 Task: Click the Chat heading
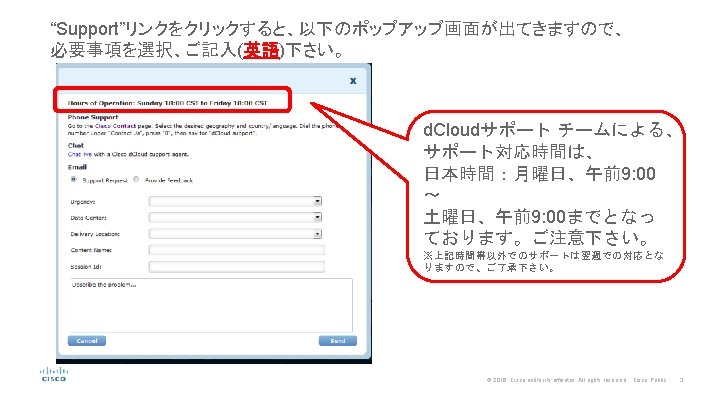(x=76, y=145)
